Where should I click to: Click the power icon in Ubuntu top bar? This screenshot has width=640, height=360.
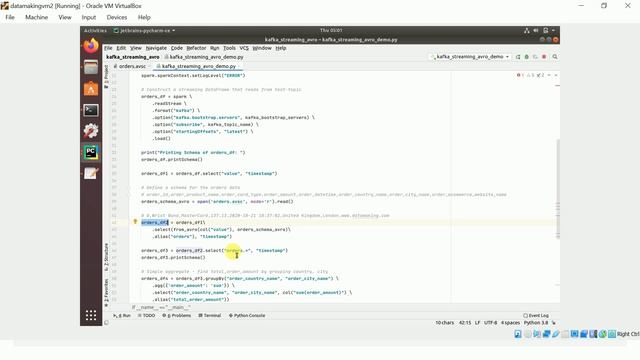(x=545, y=30)
